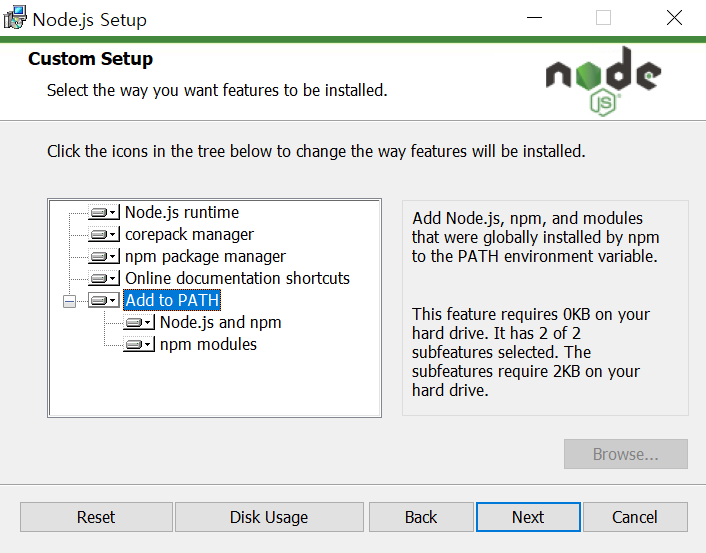Open install options for Online documentation shortcuts

[104, 278]
